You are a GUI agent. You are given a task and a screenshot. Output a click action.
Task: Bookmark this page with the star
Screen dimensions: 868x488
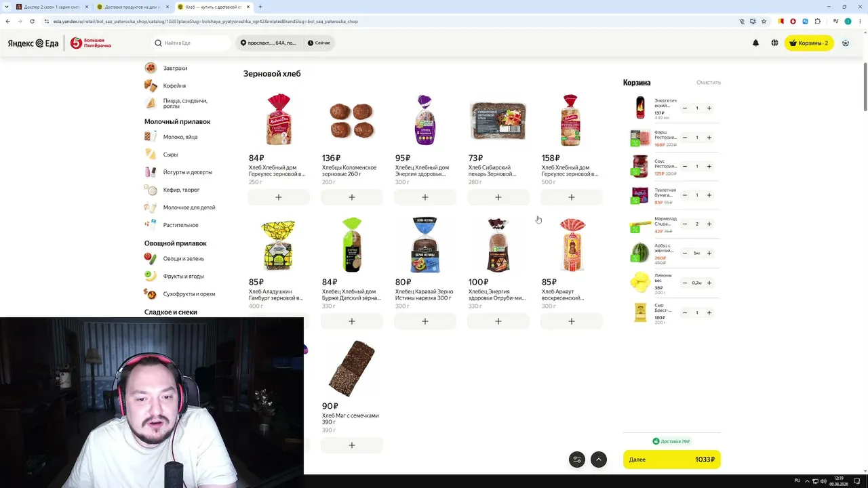coord(764,21)
